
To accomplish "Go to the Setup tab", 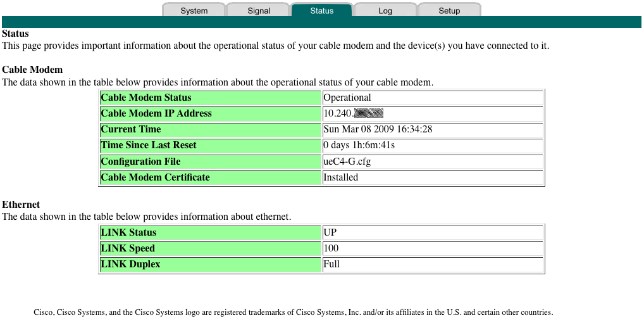I will (x=449, y=11).
